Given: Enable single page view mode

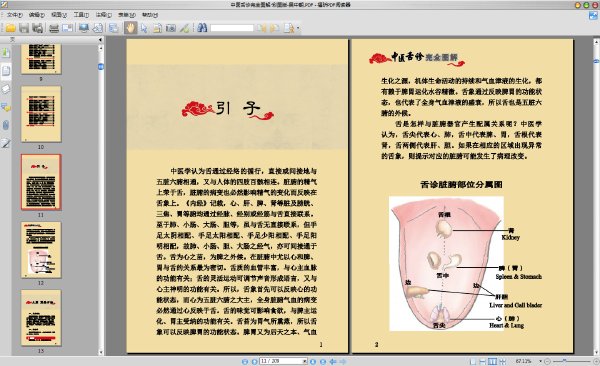Looking at the screenshot, I should click(x=473, y=361).
